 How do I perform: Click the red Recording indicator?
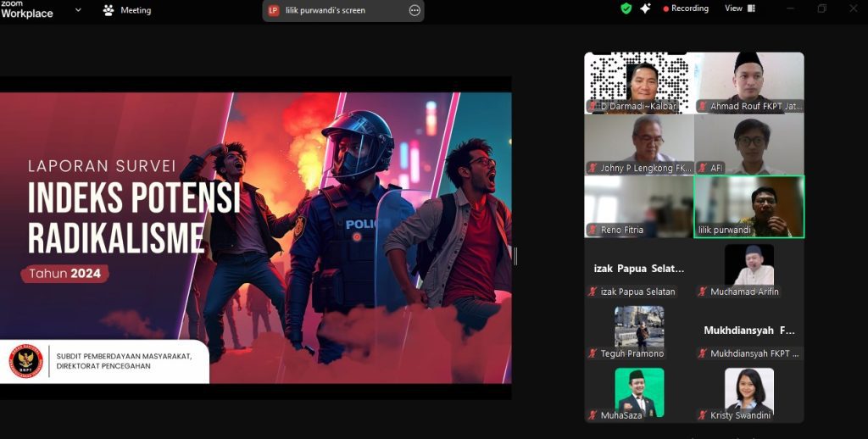click(686, 8)
